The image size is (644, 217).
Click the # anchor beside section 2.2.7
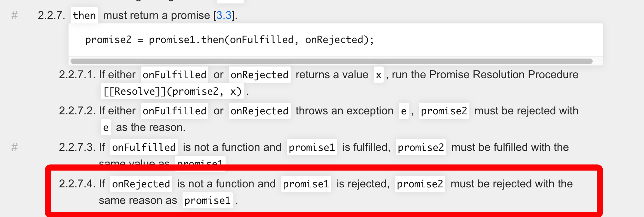[x=14, y=15]
